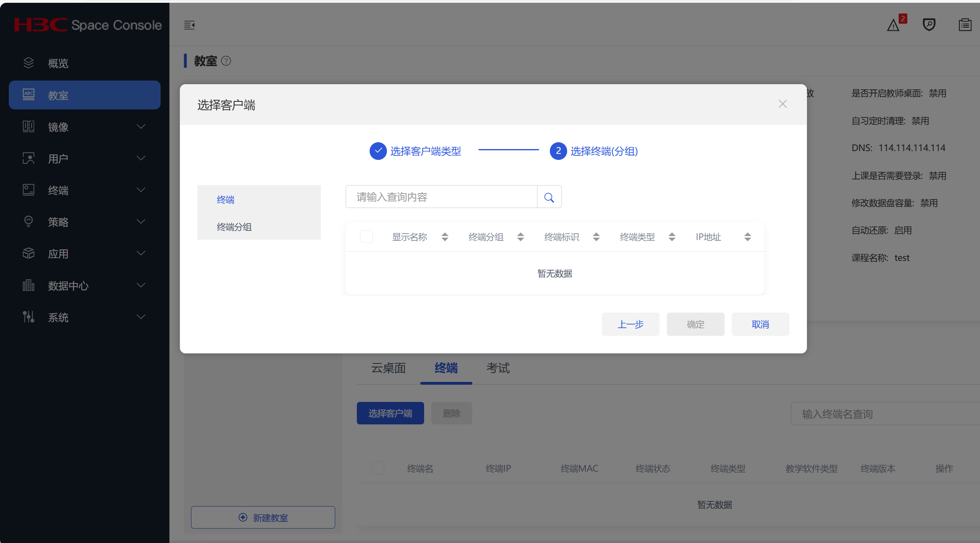Click the help question mark beside 教室
The height and width of the screenshot is (543, 980).
point(226,61)
